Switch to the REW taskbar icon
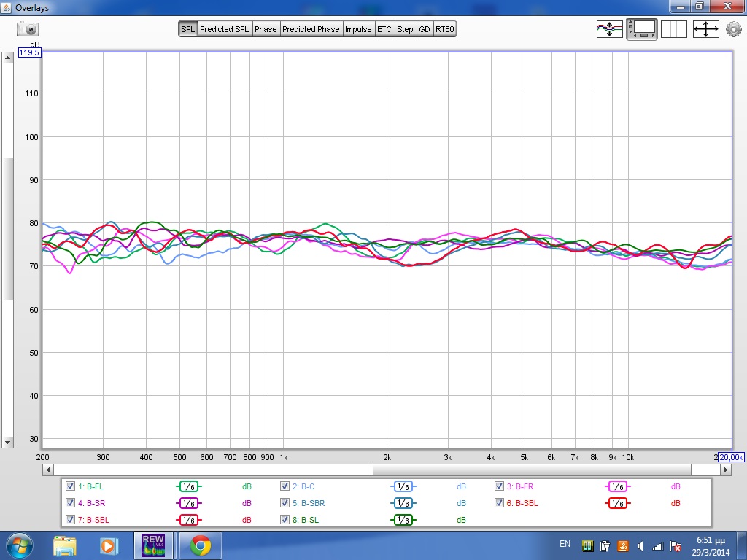The width and height of the screenshot is (747, 560). tap(153, 545)
